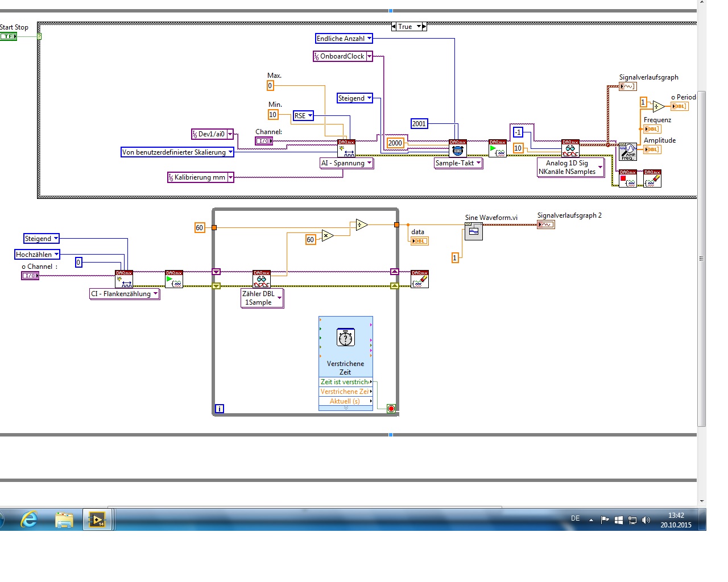The width and height of the screenshot is (728, 582).
Task: Click the data DBL indicator terminal
Action: (x=419, y=241)
